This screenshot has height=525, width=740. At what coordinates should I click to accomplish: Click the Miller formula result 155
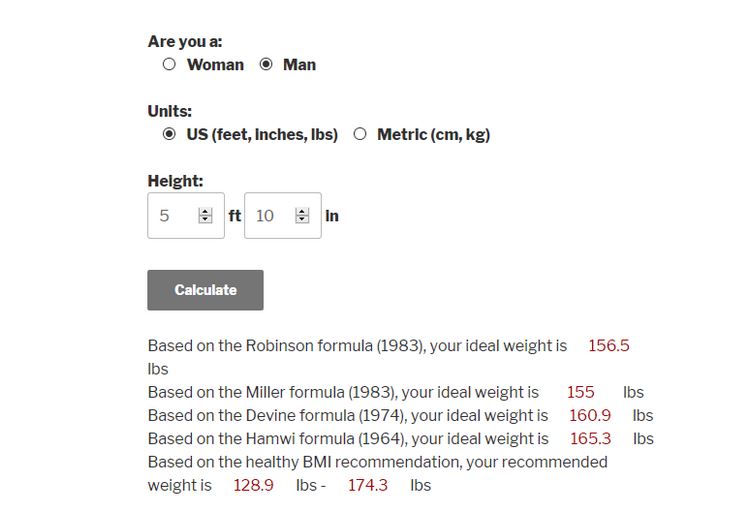pyautogui.click(x=580, y=392)
